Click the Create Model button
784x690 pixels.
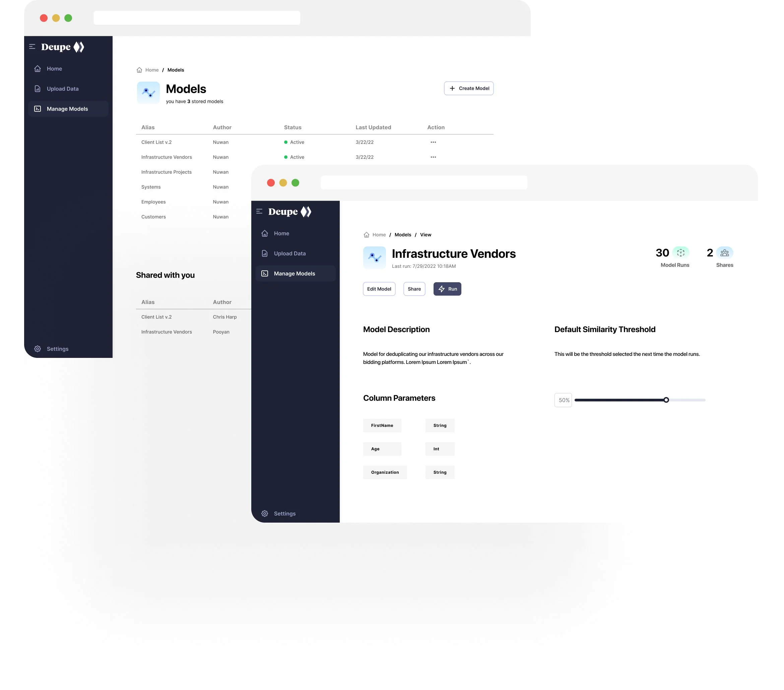click(x=468, y=88)
